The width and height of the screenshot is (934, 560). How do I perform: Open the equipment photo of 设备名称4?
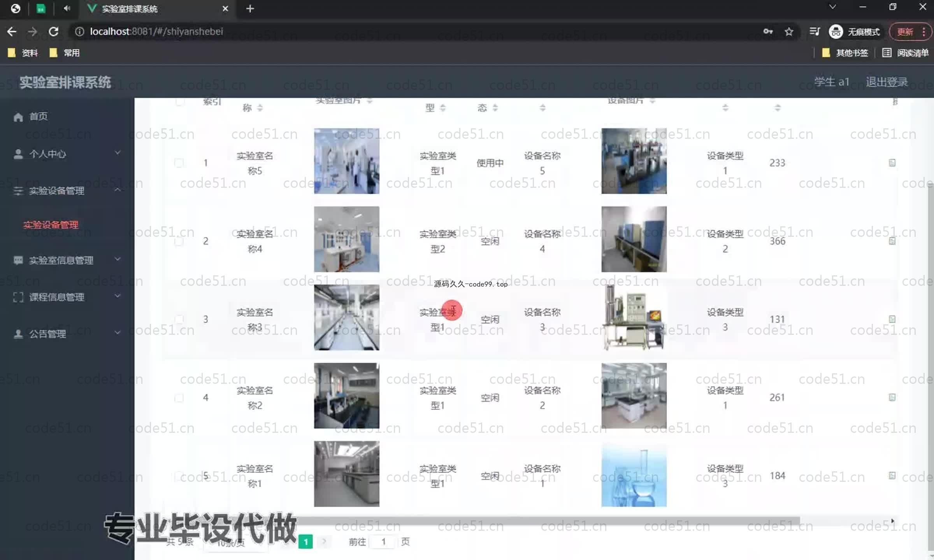[634, 239]
